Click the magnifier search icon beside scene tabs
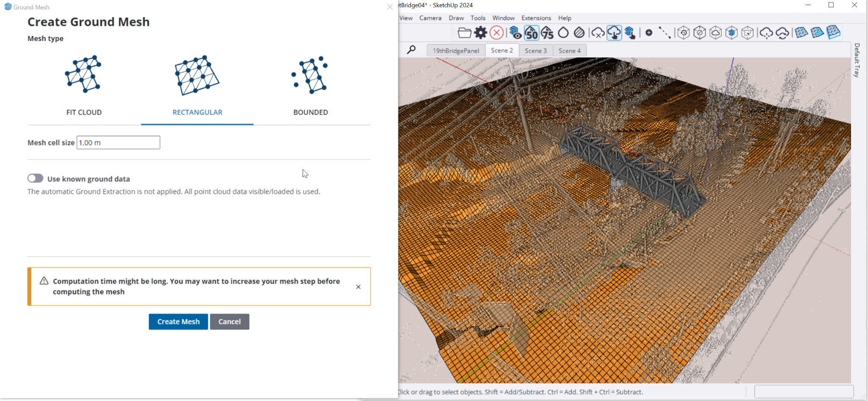The height and width of the screenshot is (401, 868). [x=411, y=50]
